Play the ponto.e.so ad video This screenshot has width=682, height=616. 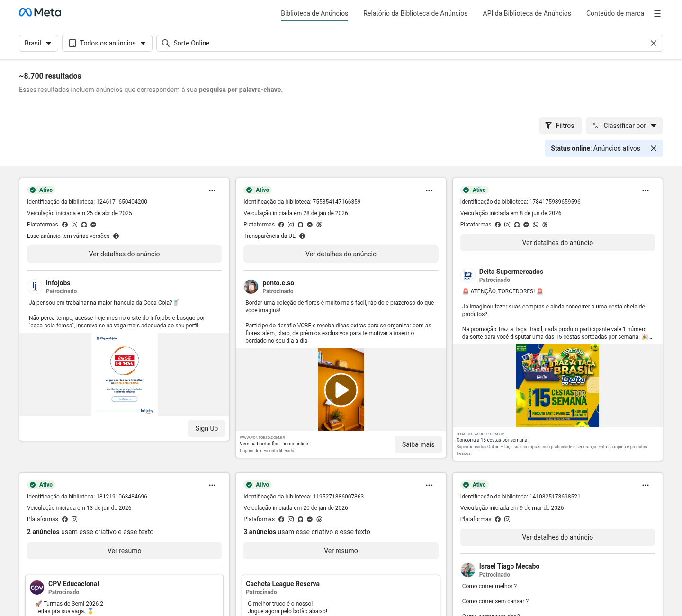pyautogui.click(x=341, y=390)
